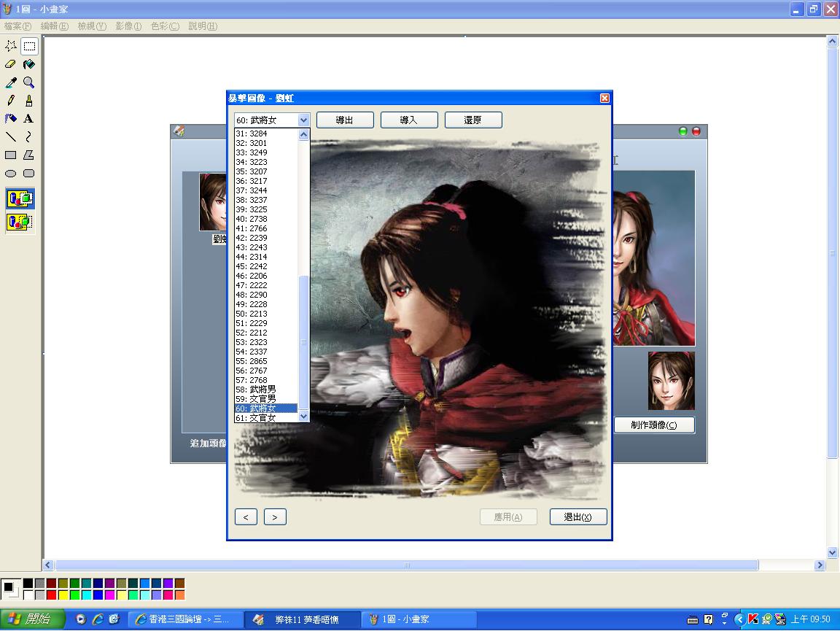Select list entry 53: 2323
This screenshot has width=840, height=631.
tap(266, 342)
